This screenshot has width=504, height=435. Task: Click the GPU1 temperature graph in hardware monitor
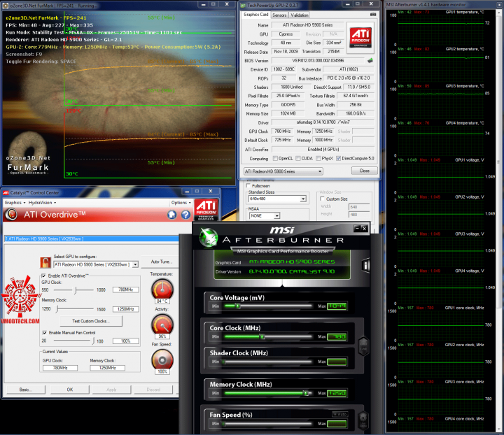[x=441, y=29]
